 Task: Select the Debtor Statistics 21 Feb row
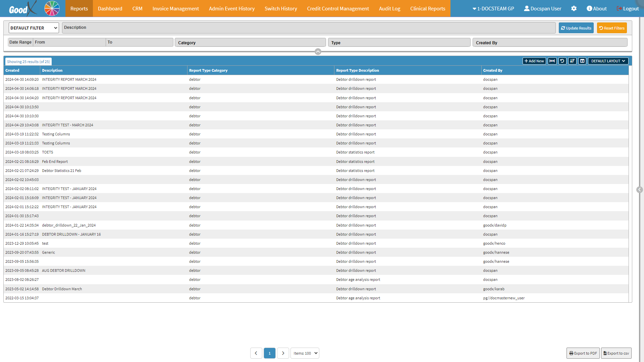pos(316,171)
